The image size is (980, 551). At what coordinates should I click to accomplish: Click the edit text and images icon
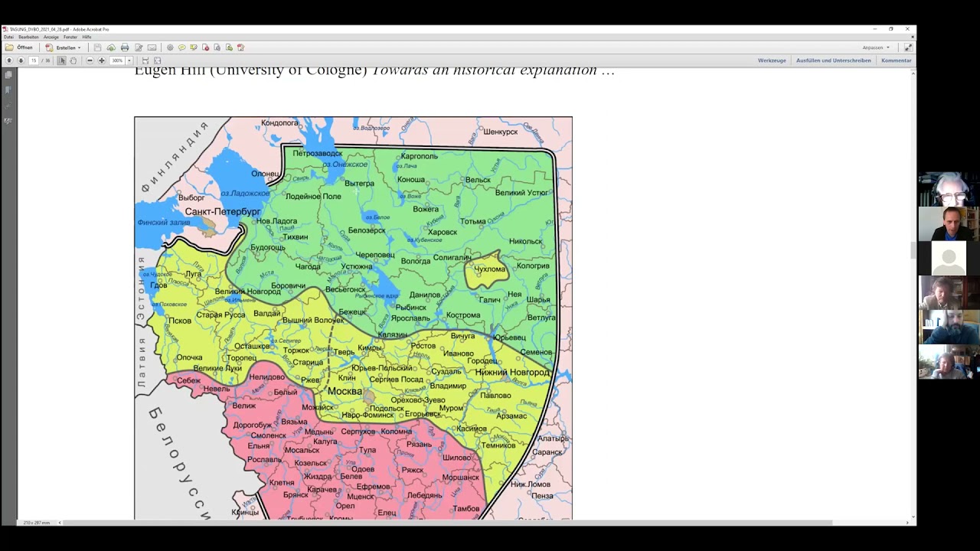click(x=139, y=47)
